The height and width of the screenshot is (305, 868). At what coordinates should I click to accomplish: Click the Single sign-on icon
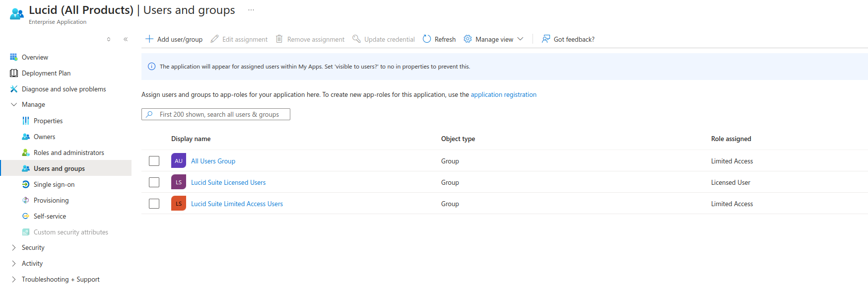coord(26,184)
